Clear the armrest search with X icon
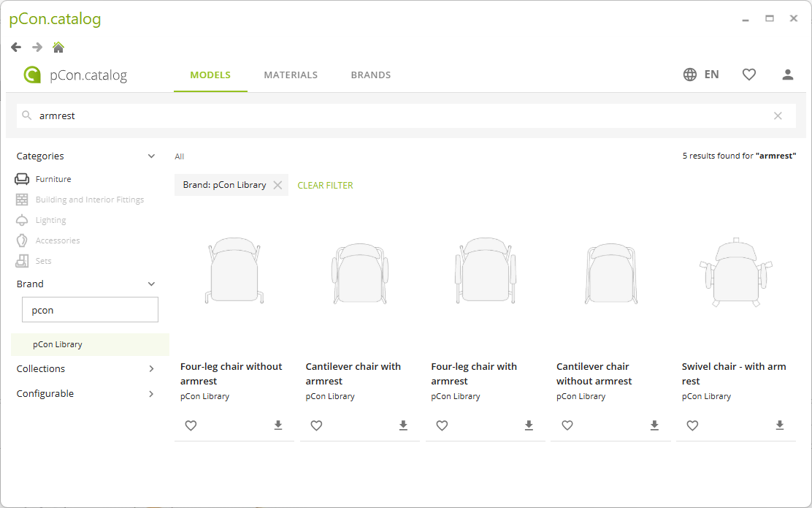 coord(778,115)
